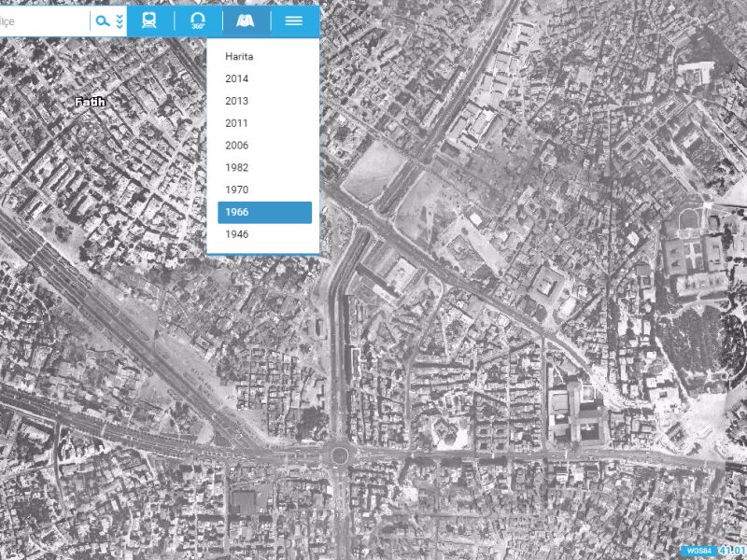Select the 1946 aerial imagery
The height and width of the screenshot is (560, 747).
pos(237,234)
